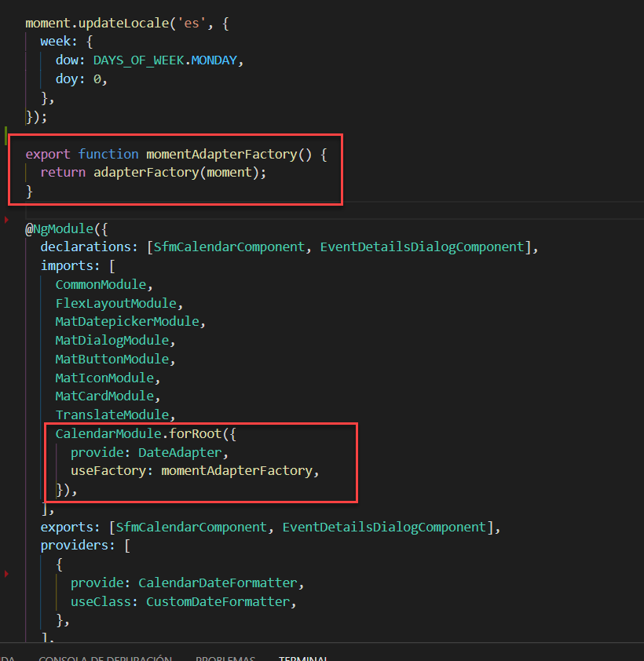
Task: Click the red gutter marker near the providers block
Action: [5, 573]
